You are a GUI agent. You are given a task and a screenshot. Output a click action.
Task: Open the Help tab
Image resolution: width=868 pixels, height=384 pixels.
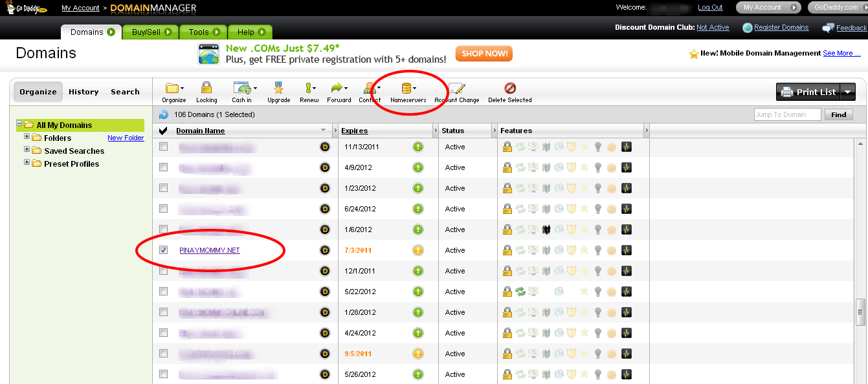[250, 32]
